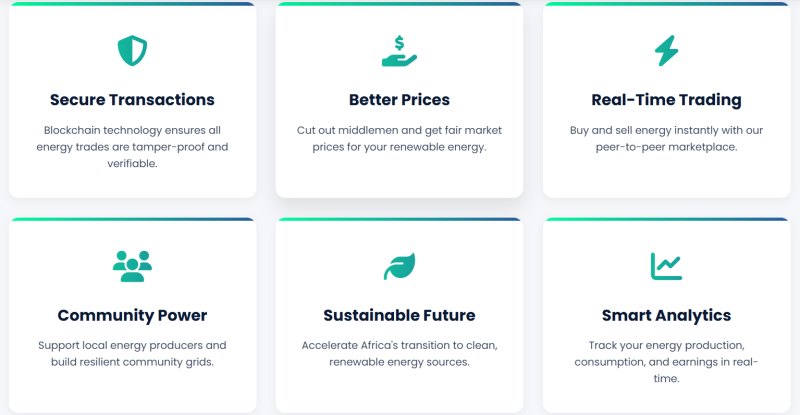Click the lightning bolt icon

coord(666,49)
